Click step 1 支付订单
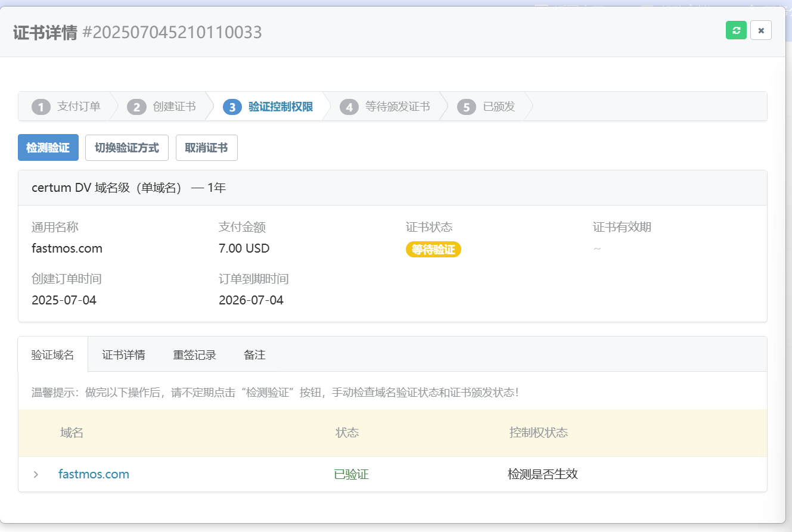 point(67,107)
